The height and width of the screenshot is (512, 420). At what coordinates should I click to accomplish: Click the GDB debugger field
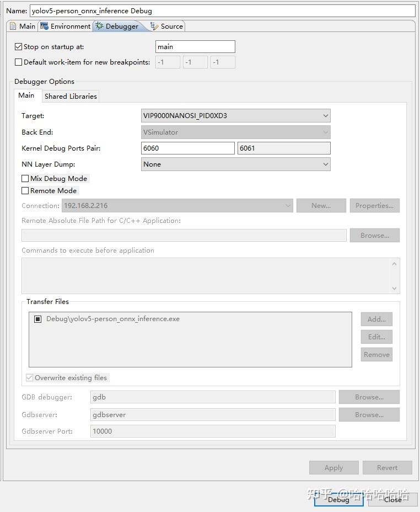(x=213, y=397)
